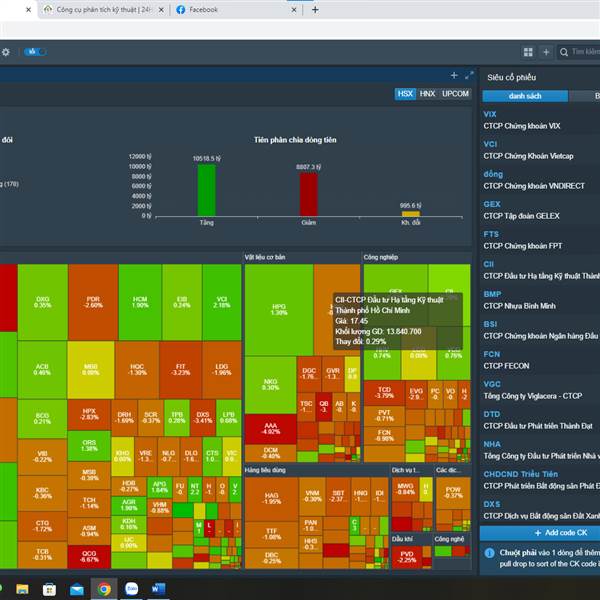Click the yellow Kh. đổi bar

(411, 214)
